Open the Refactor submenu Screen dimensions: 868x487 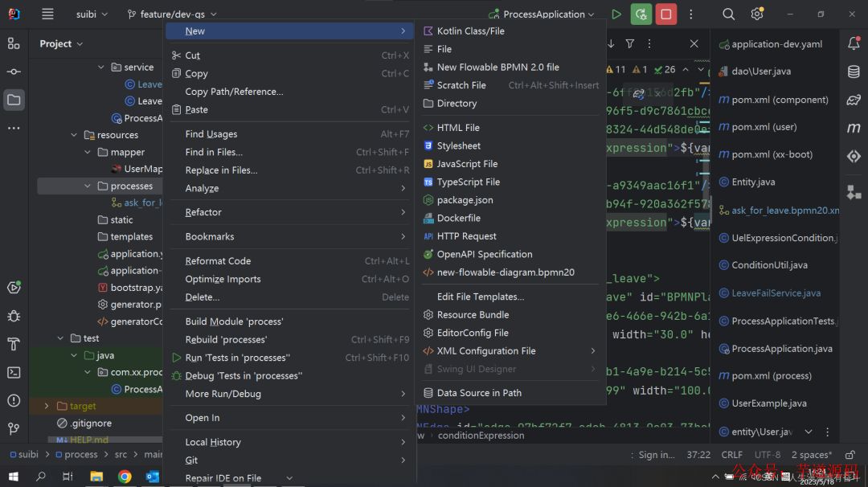click(289, 212)
